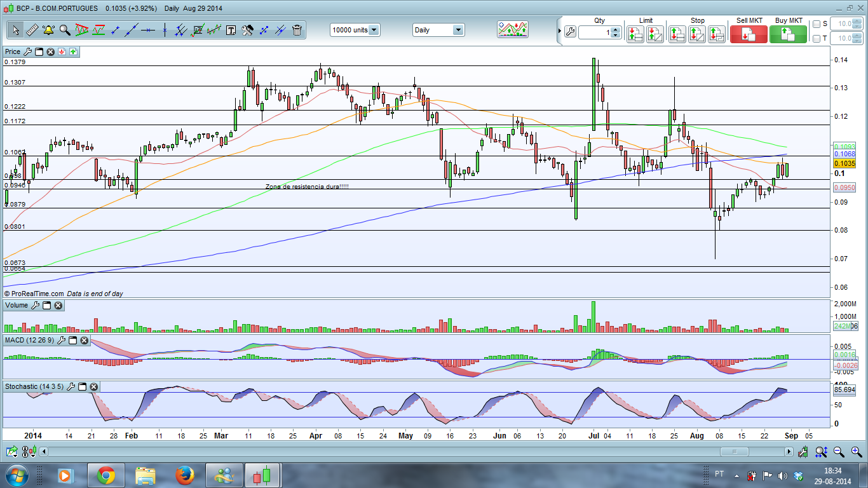Open the indicators chart icon button
This screenshot has height=488, width=868.
pos(512,30)
